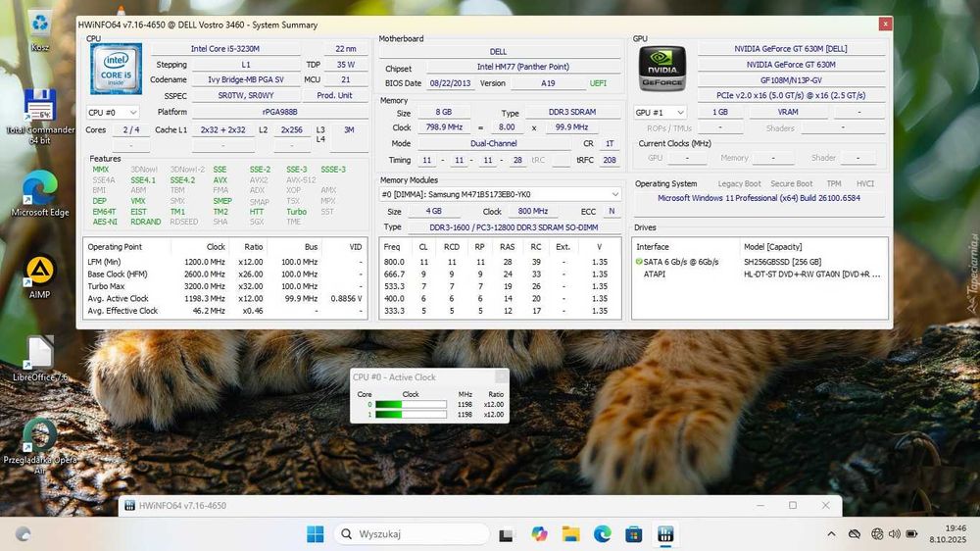Click the battery tray icon
The width and height of the screenshot is (980, 551).
click(911, 534)
